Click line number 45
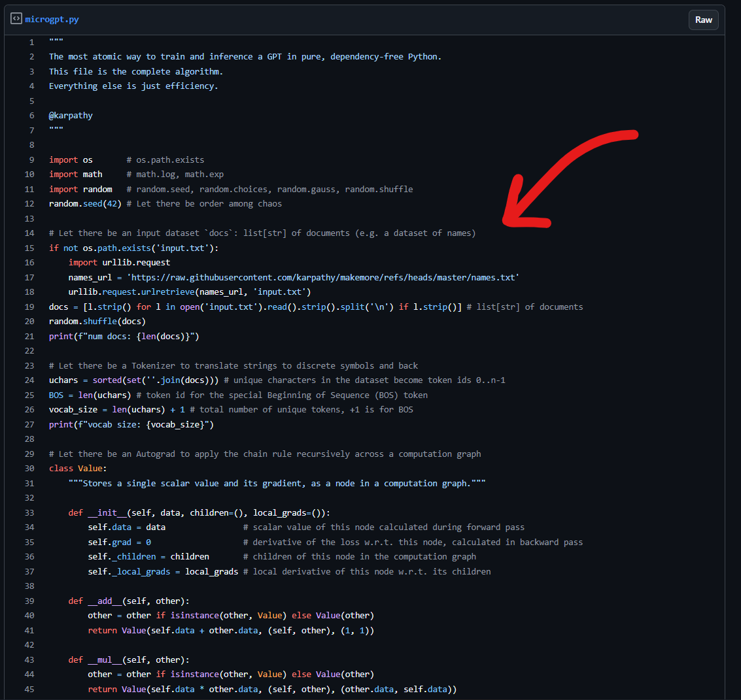 pyautogui.click(x=29, y=690)
